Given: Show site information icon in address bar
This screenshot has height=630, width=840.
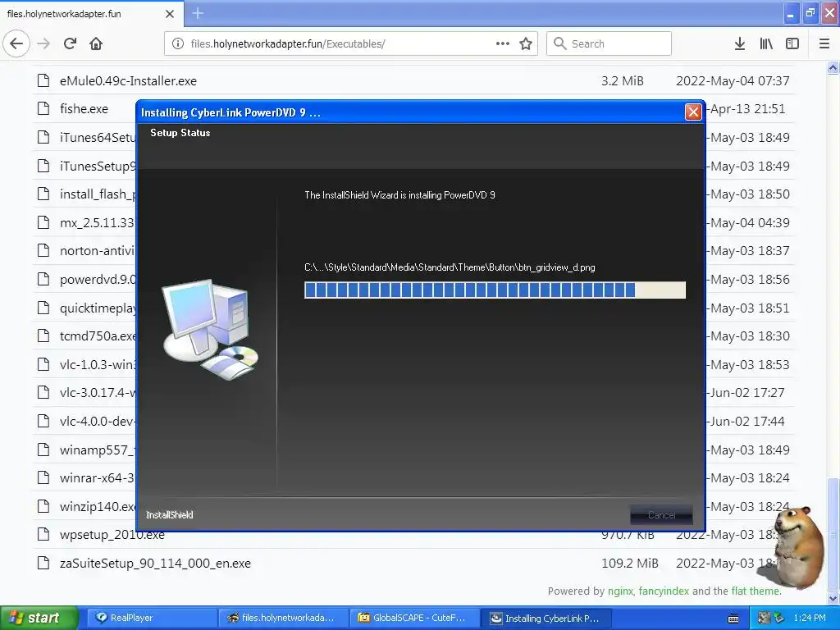Looking at the screenshot, I should [178, 43].
